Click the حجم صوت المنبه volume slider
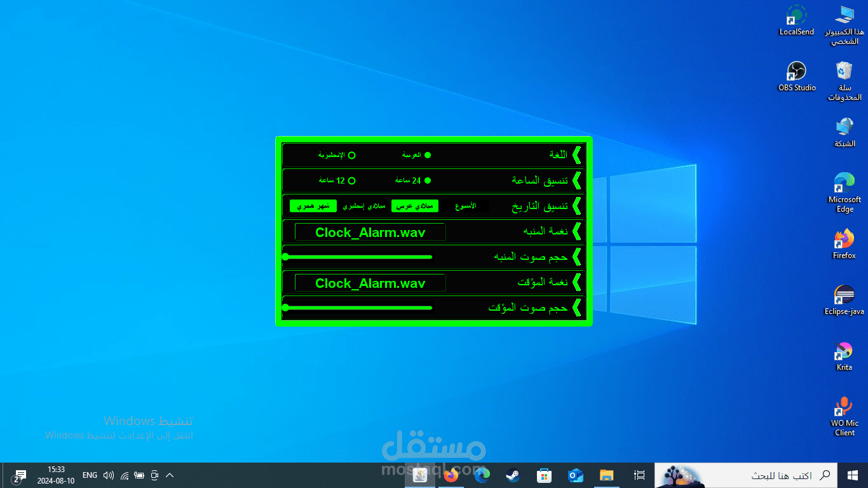The height and width of the screenshot is (488, 868). pos(357,257)
